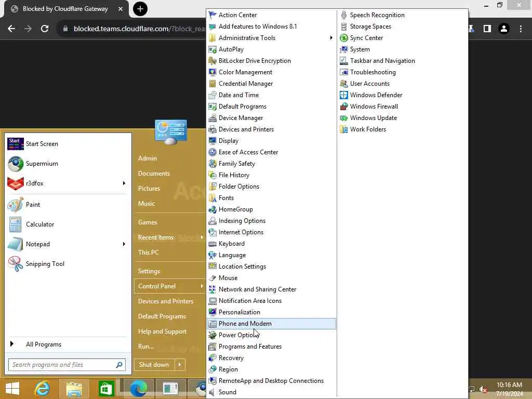Click the Family Safety icon
This screenshot has width=532, height=399.
point(212,164)
